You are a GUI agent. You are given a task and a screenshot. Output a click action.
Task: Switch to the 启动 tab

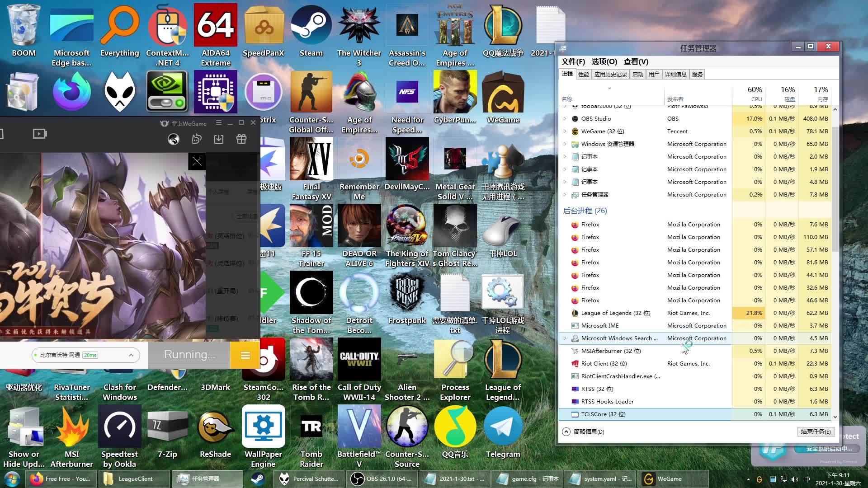coord(638,74)
